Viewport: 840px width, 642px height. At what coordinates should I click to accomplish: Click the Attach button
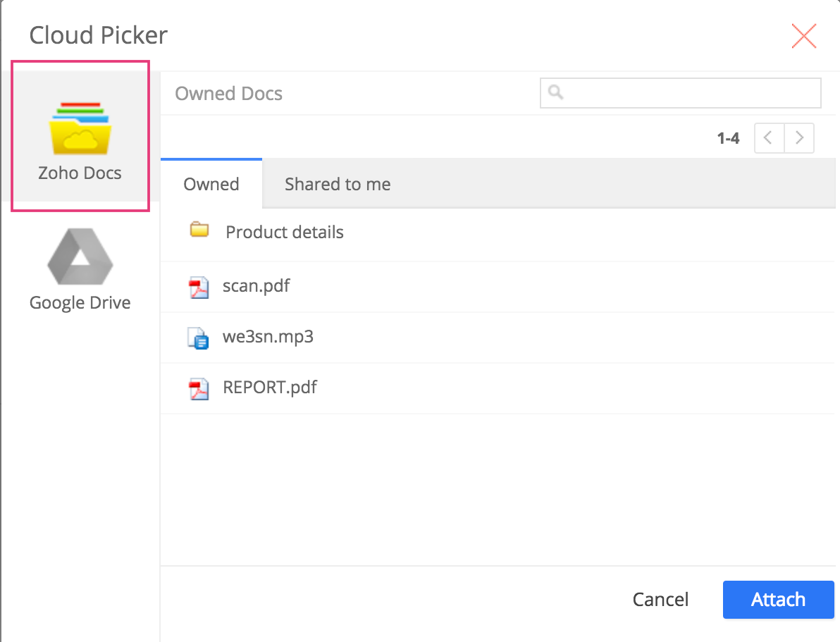click(x=778, y=600)
